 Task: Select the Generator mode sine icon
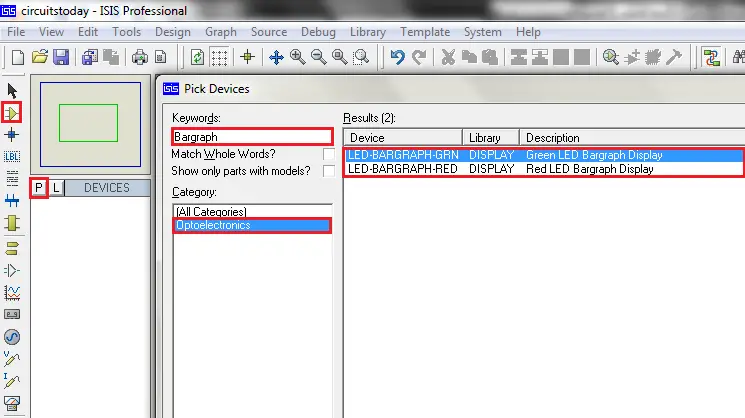click(12, 337)
